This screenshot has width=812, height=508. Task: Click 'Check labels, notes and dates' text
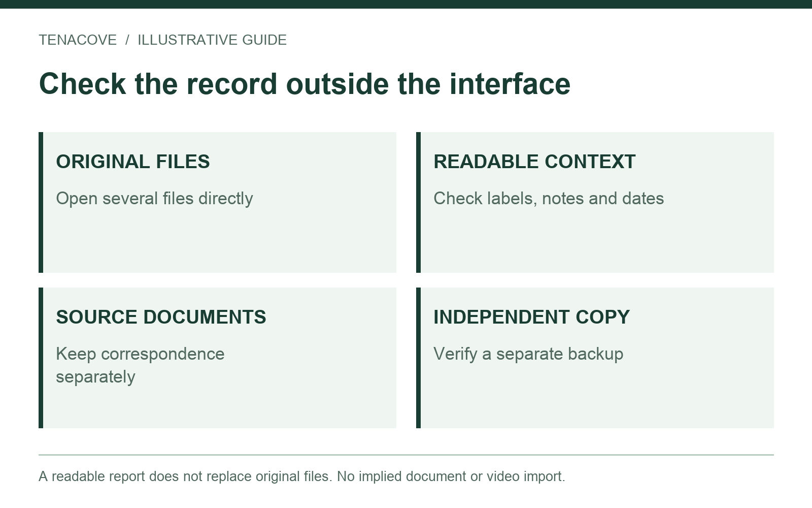549,199
